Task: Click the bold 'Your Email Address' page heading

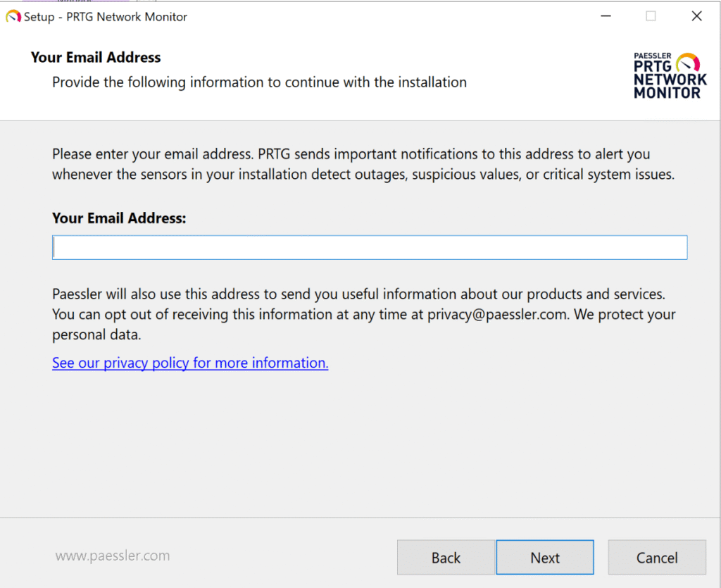Action: click(x=96, y=58)
